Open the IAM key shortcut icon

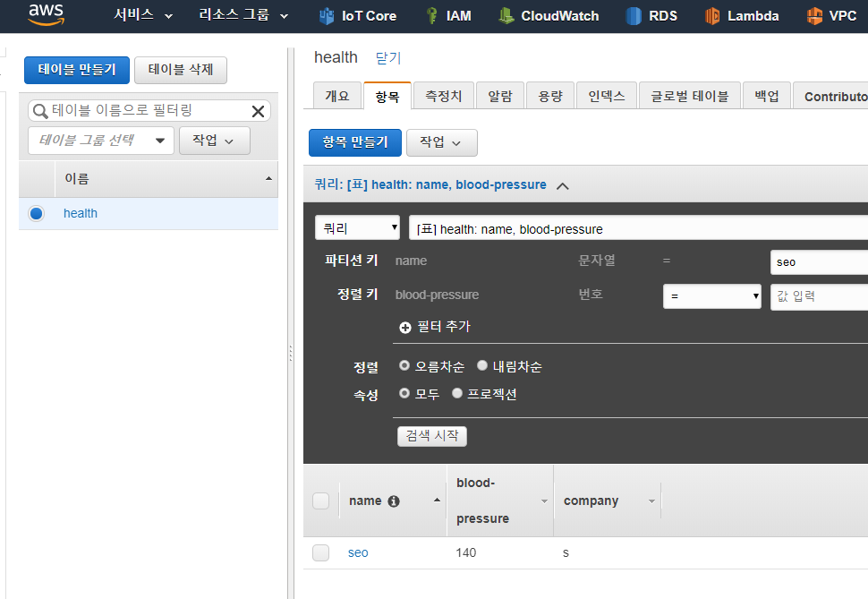[x=432, y=15]
